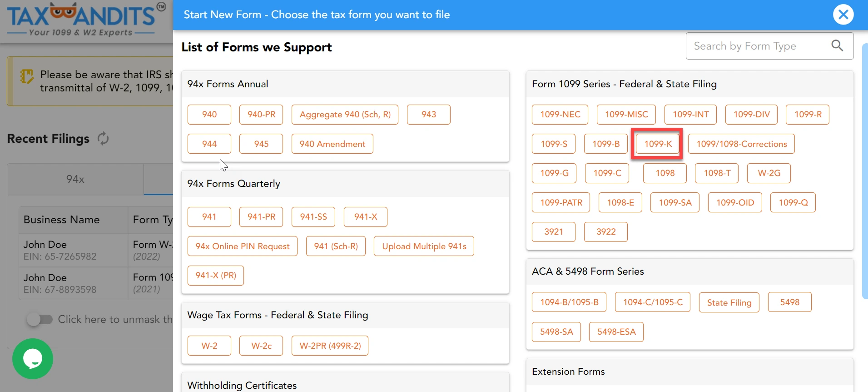Click John Doe EIN 65-7265982 row

[96, 251]
